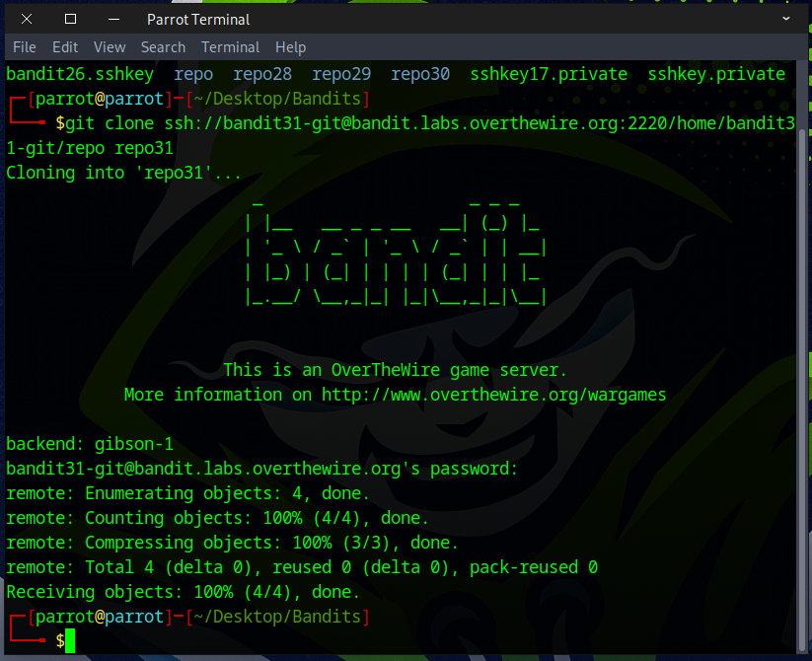Expand the title bar chevron dropdown
The image size is (812, 661).
pyautogui.click(x=786, y=19)
